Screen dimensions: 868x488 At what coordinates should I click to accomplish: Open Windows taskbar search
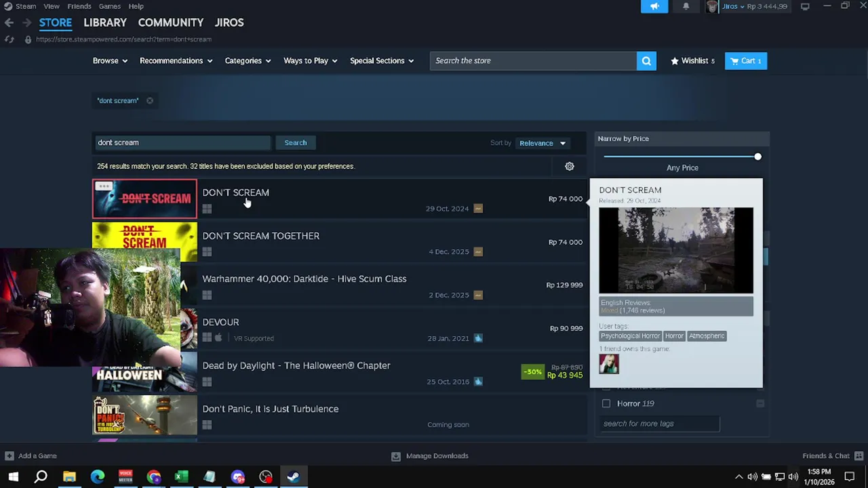pyautogui.click(x=41, y=476)
